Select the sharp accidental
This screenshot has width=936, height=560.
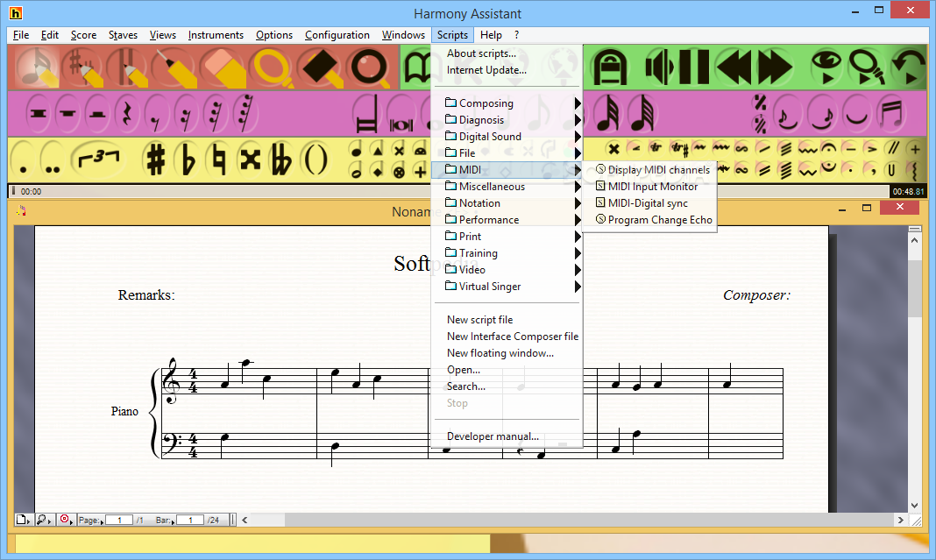point(156,159)
